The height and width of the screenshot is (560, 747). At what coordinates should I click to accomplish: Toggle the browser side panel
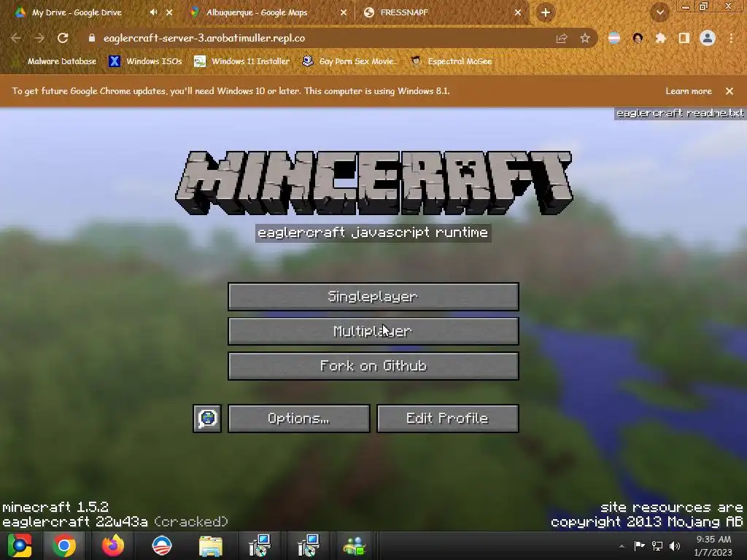coord(684,38)
